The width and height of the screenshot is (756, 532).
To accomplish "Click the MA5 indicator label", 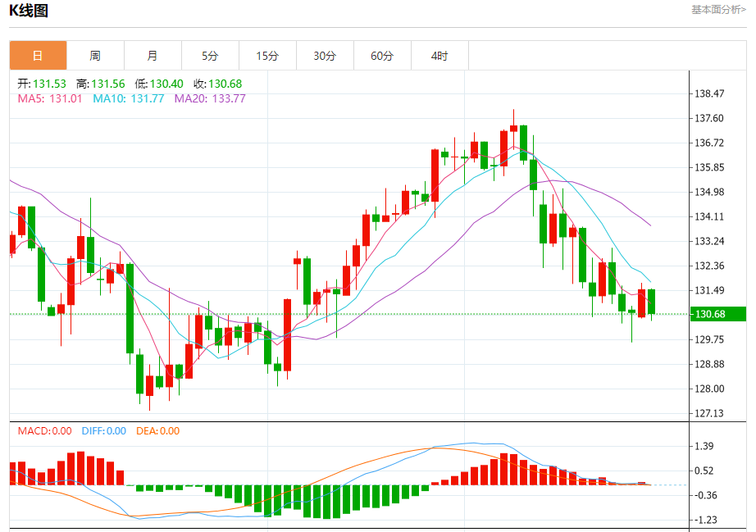I will pos(50,99).
